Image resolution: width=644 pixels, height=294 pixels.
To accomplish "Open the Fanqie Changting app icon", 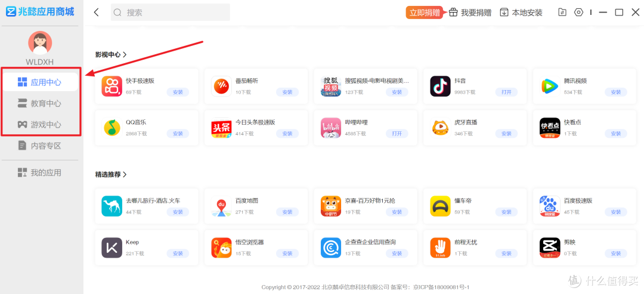I will [x=221, y=86].
